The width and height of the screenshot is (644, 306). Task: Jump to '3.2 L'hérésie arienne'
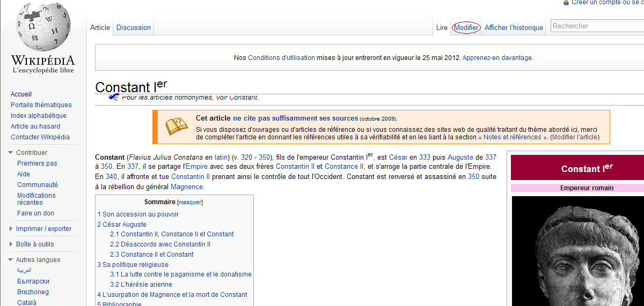[x=141, y=285]
